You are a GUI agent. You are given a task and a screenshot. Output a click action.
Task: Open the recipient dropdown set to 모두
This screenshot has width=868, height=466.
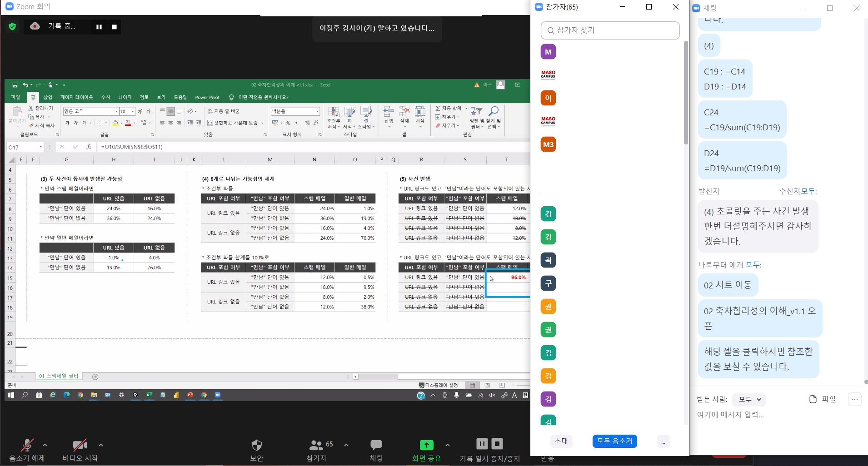tap(750, 400)
